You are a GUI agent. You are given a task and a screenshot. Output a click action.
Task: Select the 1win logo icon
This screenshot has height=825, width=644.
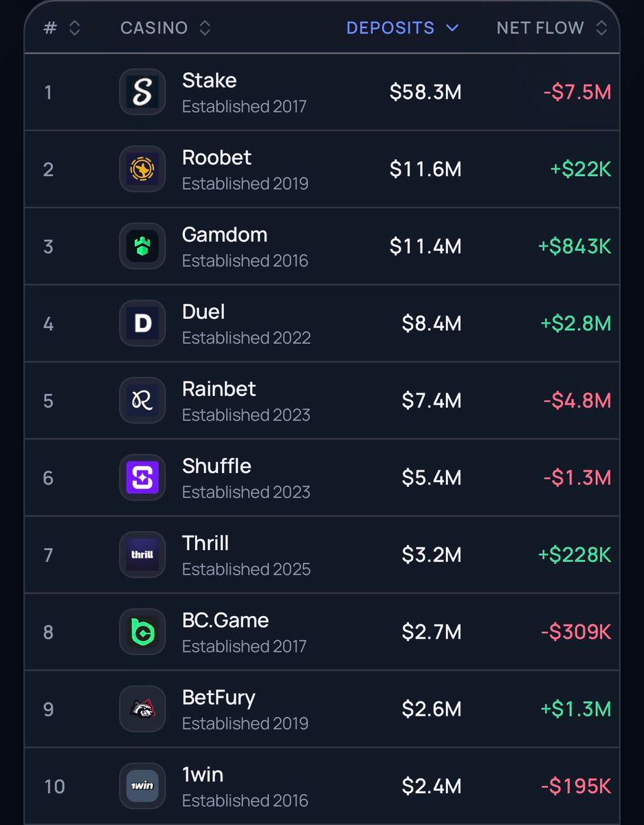[142, 785]
